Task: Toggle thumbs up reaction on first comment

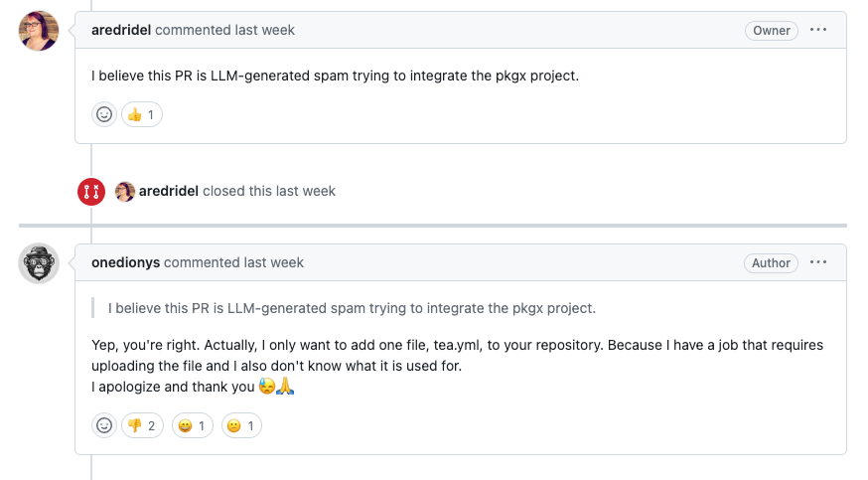Action: tap(142, 114)
